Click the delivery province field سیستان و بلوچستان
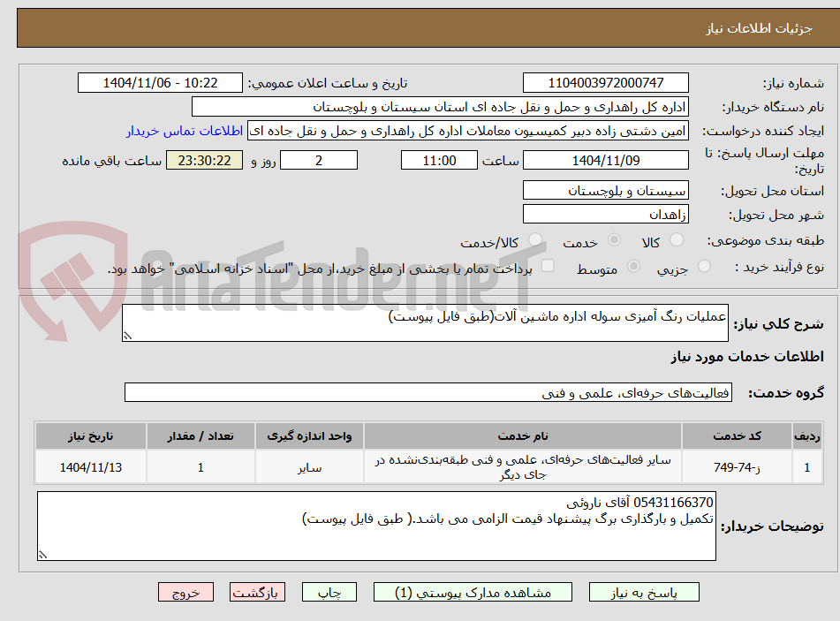This screenshot has height=621, width=840. (605, 190)
